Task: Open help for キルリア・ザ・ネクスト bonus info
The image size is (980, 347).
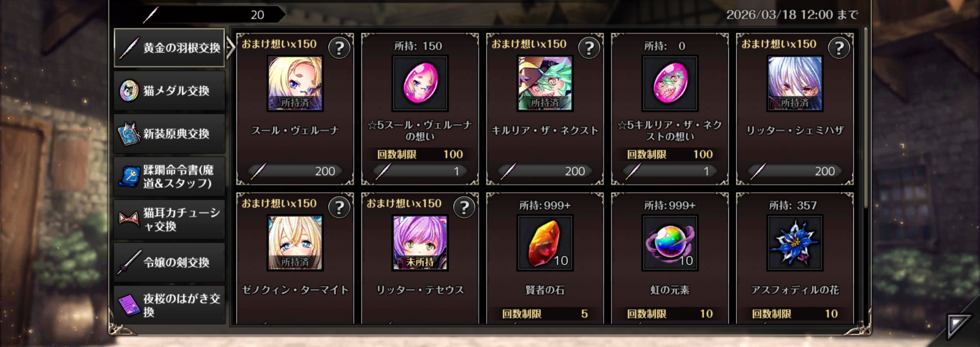Action: tap(589, 48)
